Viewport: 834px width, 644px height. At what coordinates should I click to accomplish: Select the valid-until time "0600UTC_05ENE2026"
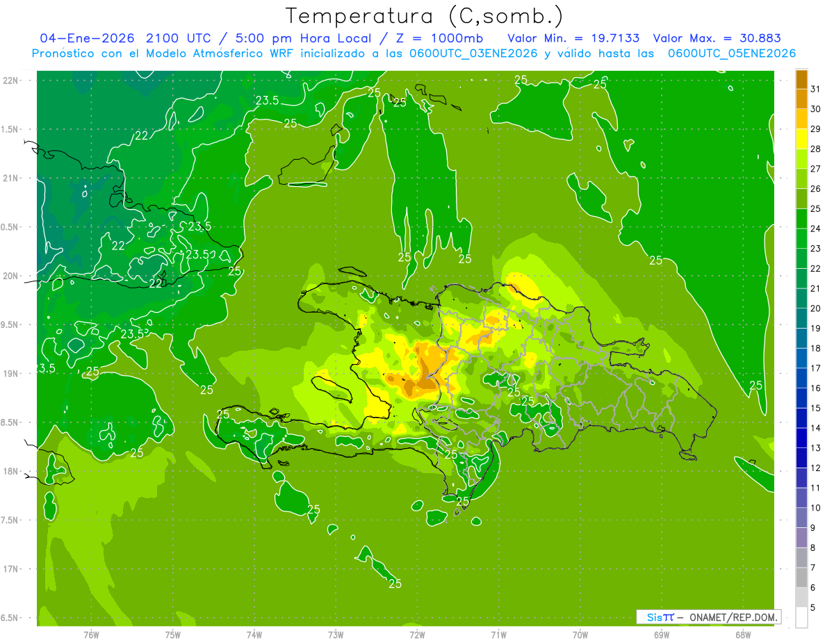(732, 53)
